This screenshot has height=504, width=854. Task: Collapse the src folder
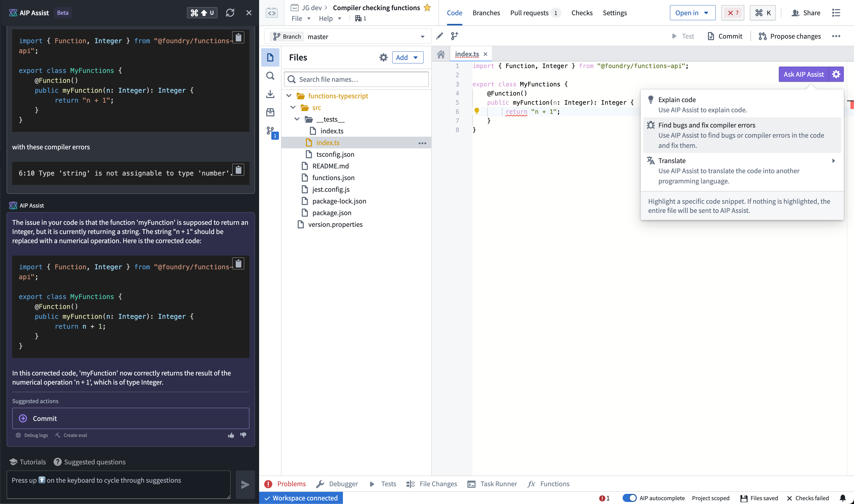tap(293, 107)
